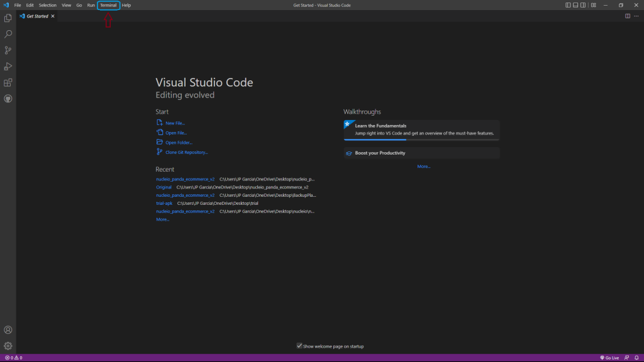Click the Editing evolved subtitle
Image resolution: width=644 pixels, height=362 pixels.
185,95
